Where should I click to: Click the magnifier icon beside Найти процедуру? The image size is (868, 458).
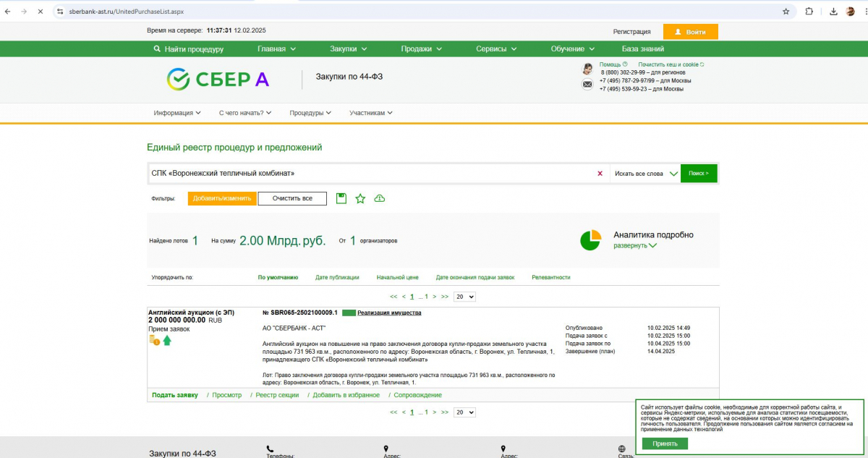tap(157, 49)
